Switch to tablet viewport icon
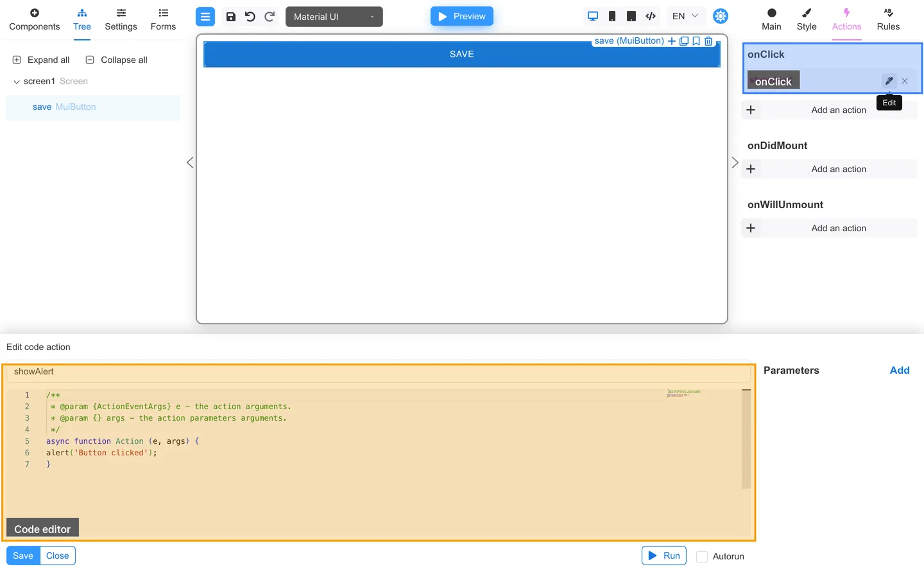 tap(631, 16)
